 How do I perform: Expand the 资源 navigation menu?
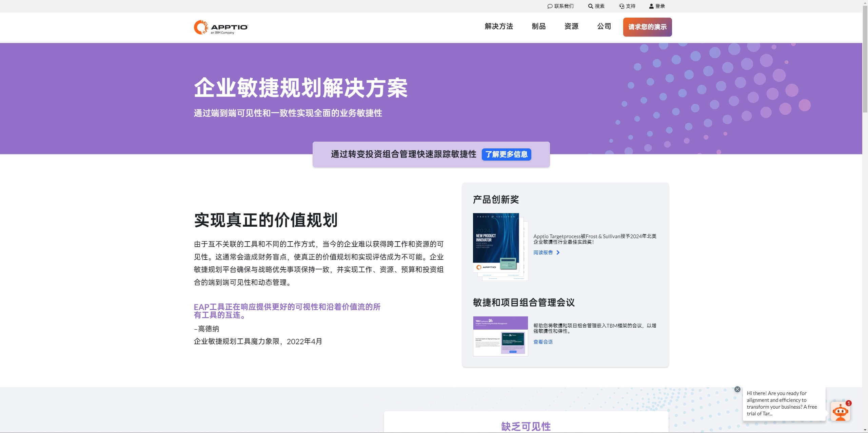pyautogui.click(x=571, y=26)
